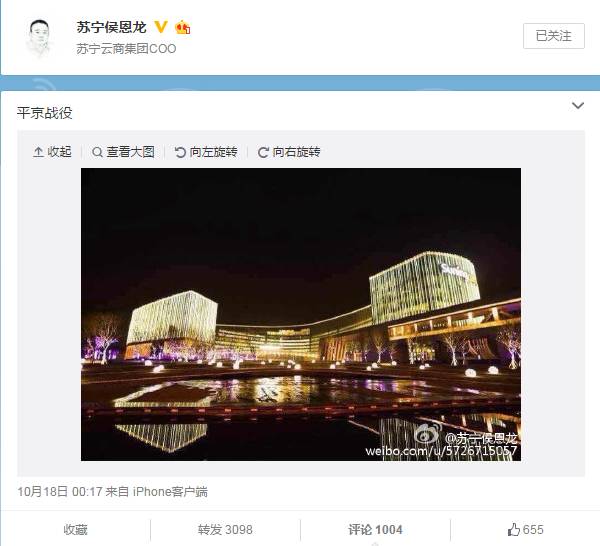Open the 苏宁侯恩龙 username link
The width and height of the screenshot is (600, 546).
click(x=111, y=27)
